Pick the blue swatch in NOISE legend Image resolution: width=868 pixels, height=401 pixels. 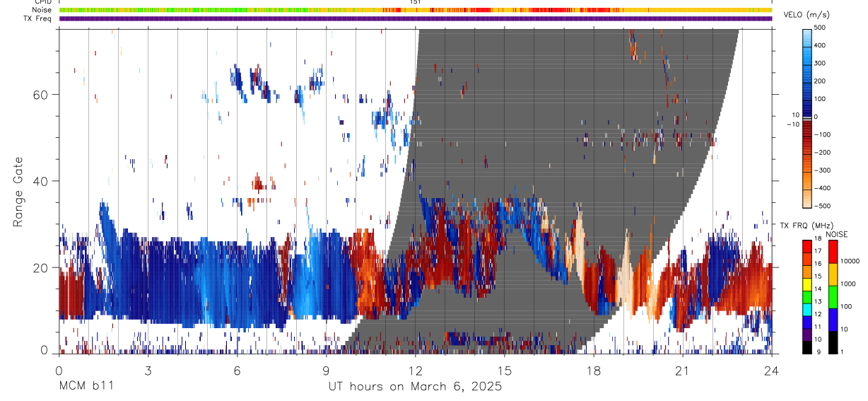point(832,320)
